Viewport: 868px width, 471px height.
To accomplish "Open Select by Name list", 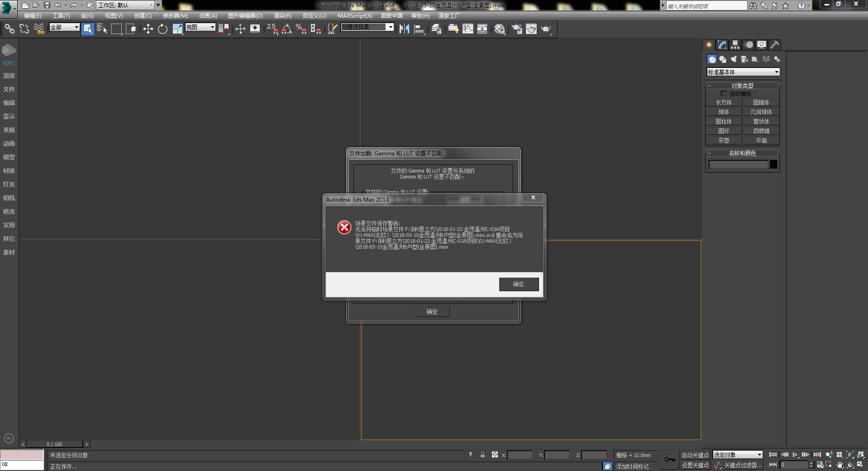I will (x=102, y=29).
